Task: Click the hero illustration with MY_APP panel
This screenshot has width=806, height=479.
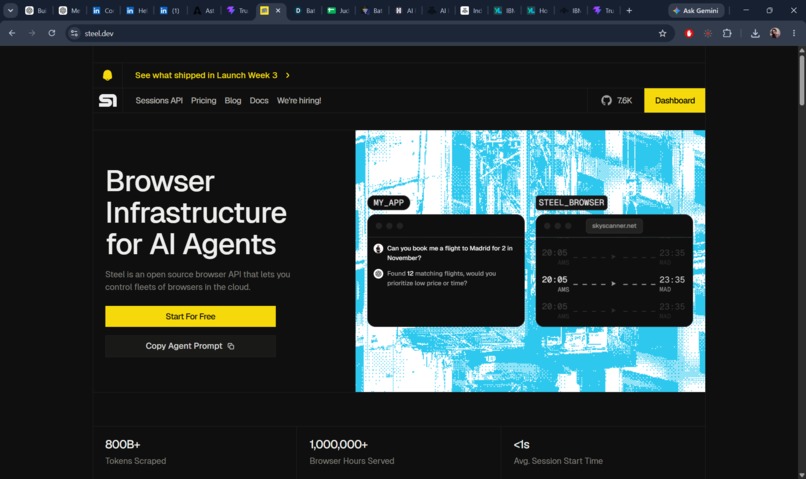Action: click(530, 261)
